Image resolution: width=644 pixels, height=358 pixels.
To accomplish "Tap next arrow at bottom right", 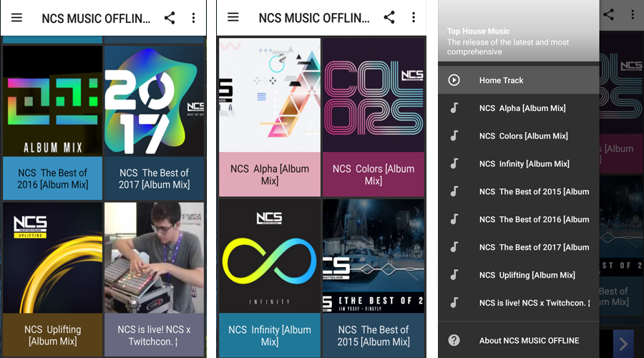I will pyautogui.click(x=623, y=344).
